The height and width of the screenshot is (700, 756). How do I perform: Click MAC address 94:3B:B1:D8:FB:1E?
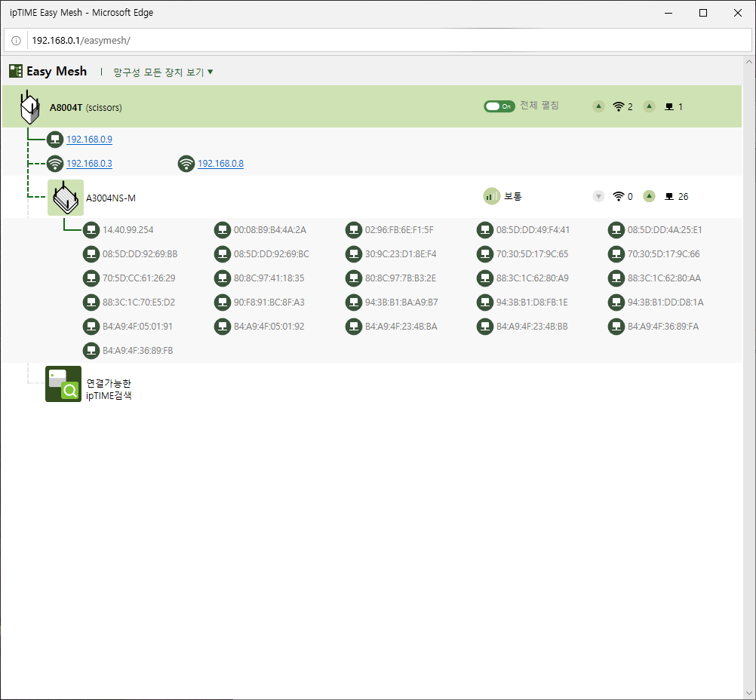tap(532, 302)
